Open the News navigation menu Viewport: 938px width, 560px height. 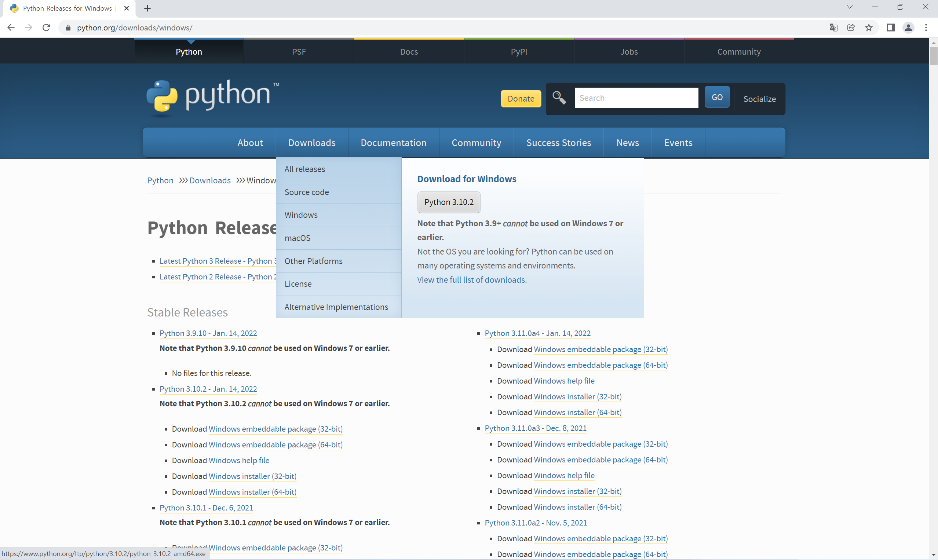tap(628, 143)
